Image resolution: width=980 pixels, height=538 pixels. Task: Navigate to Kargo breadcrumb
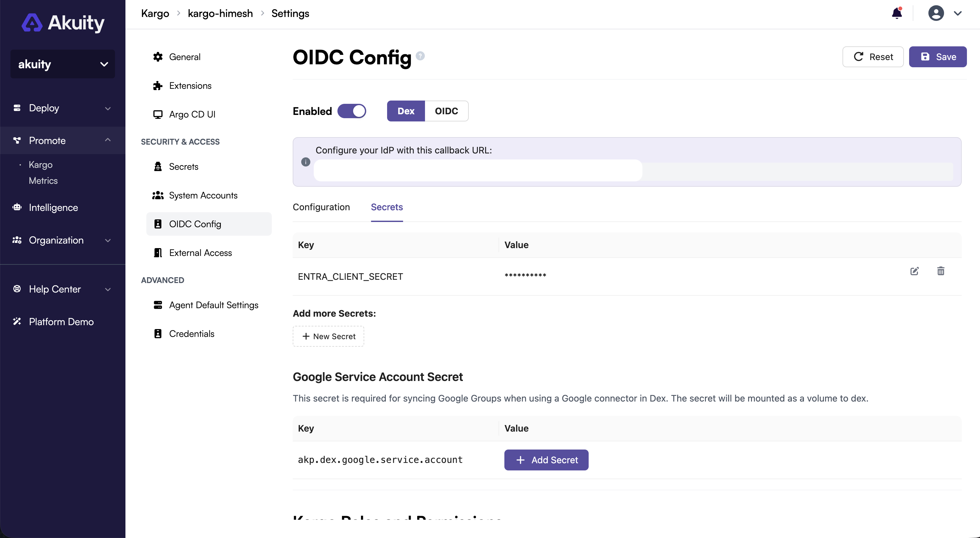pyautogui.click(x=155, y=14)
